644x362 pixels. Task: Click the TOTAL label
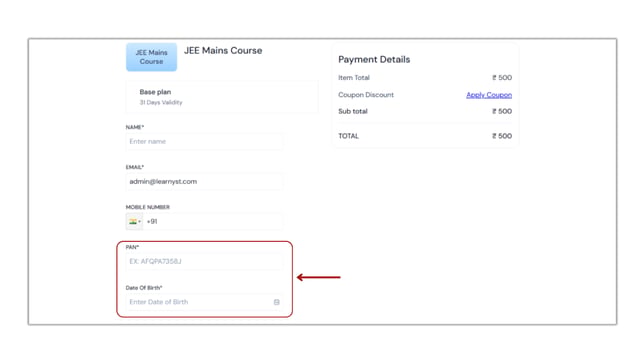click(348, 136)
